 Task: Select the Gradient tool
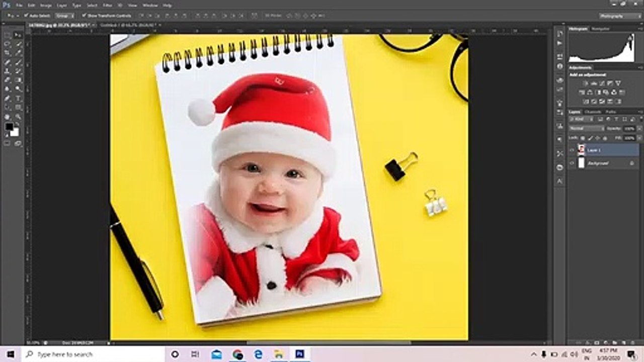click(x=18, y=79)
